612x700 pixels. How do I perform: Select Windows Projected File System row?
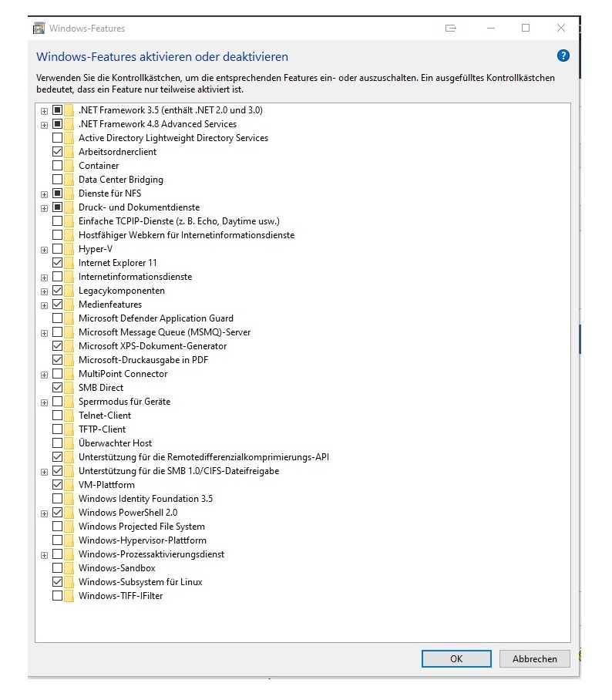[142, 527]
